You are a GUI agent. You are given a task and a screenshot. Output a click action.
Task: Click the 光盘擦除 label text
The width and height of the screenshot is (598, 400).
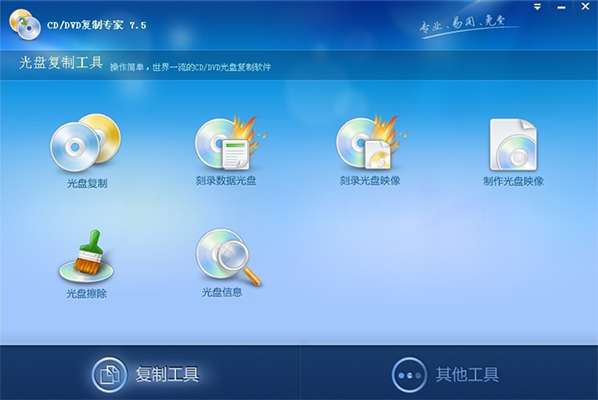click(x=86, y=294)
